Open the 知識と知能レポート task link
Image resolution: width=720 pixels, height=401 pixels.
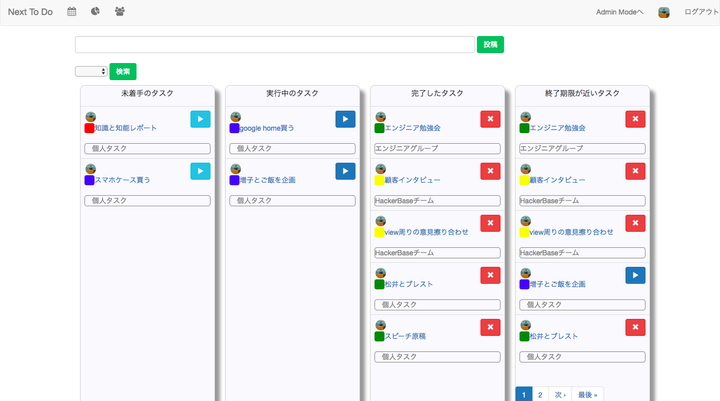tap(126, 128)
